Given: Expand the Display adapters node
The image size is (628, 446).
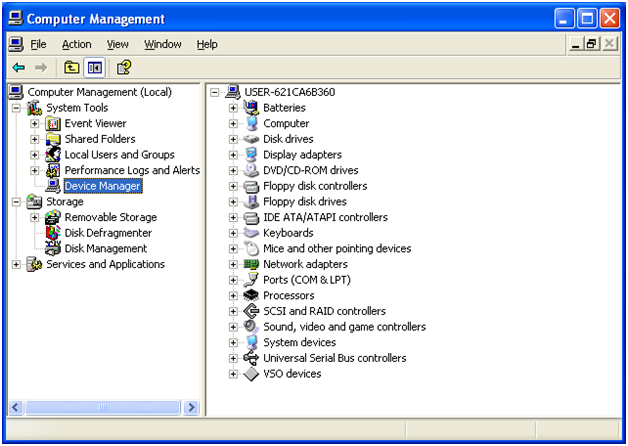Looking at the screenshot, I should tap(234, 155).
